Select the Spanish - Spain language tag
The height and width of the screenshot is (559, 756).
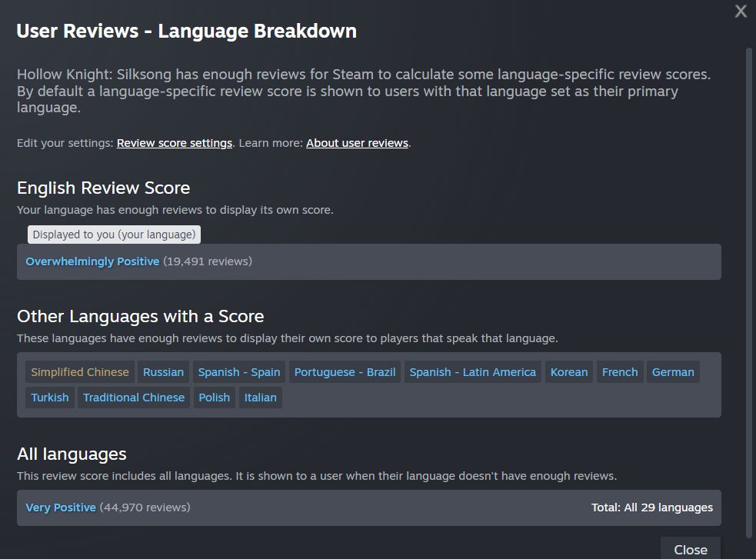coord(239,372)
